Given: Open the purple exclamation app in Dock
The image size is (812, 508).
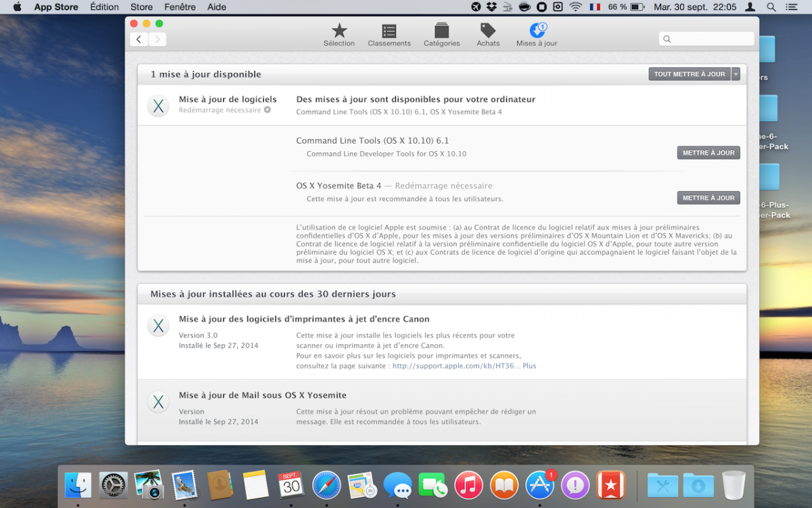Looking at the screenshot, I should point(575,486).
